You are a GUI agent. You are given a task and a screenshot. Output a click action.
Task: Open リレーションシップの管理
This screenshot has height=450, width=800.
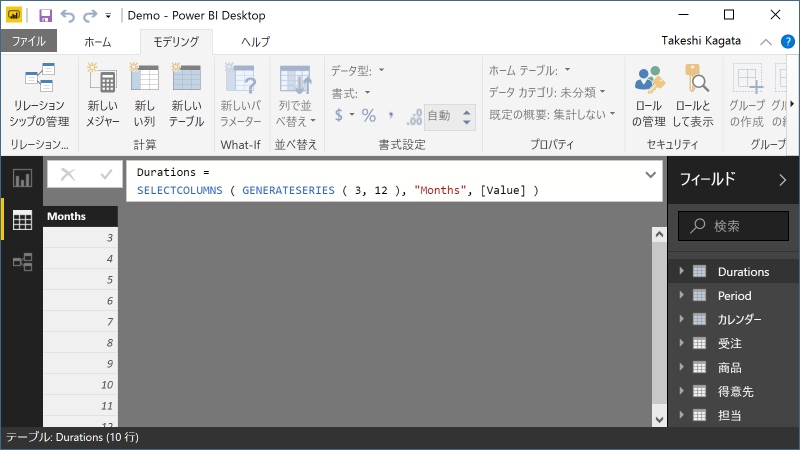pos(39,95)
